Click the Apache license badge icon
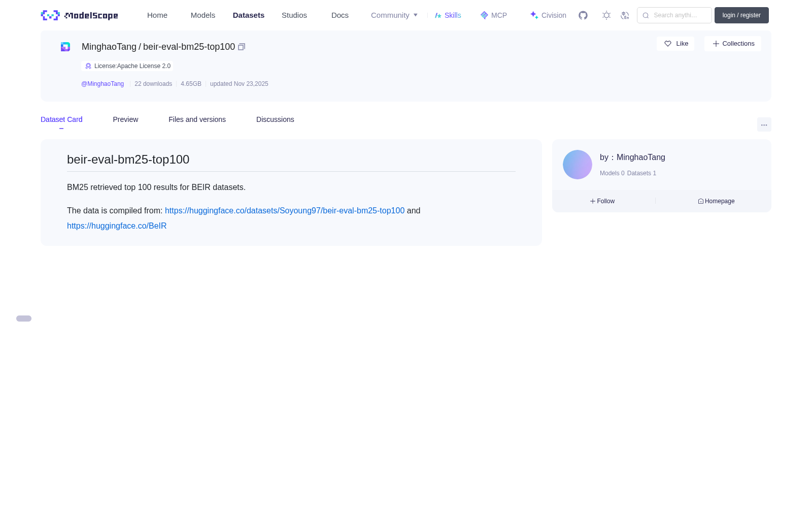The image size is (812, 508). point(88,66)
